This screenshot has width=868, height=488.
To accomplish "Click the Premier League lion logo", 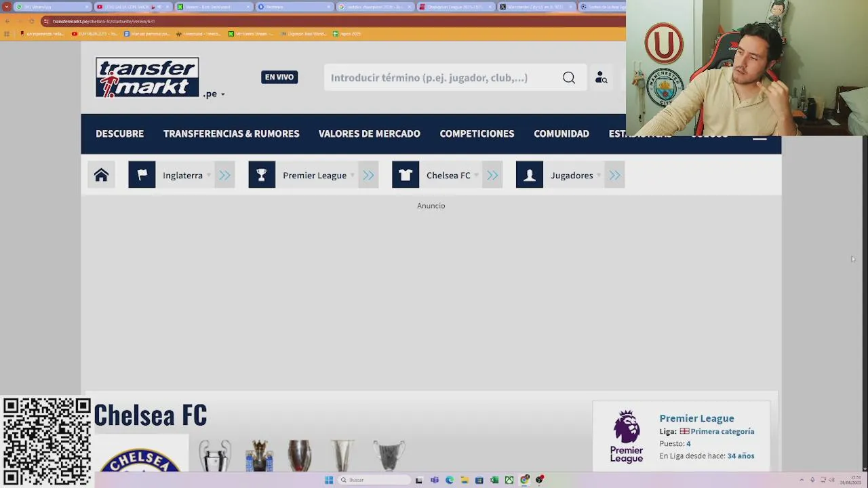I will click(627, 436).
